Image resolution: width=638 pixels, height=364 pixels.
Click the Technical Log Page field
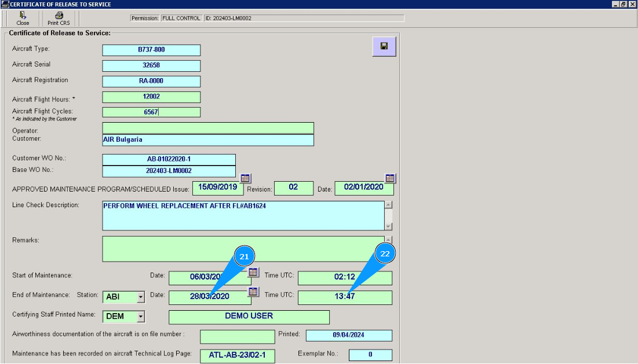(237, 355)
